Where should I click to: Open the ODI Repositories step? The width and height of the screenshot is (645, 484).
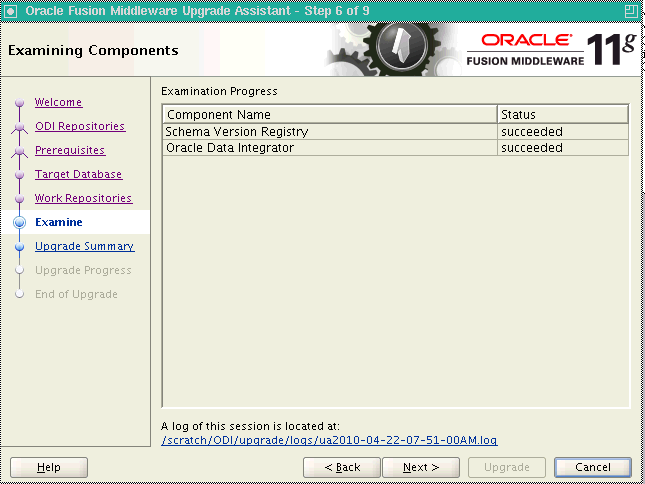79,126
